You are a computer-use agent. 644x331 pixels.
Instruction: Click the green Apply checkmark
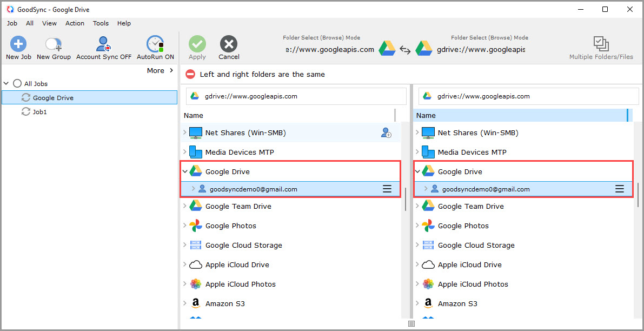[x=197, y=44]
